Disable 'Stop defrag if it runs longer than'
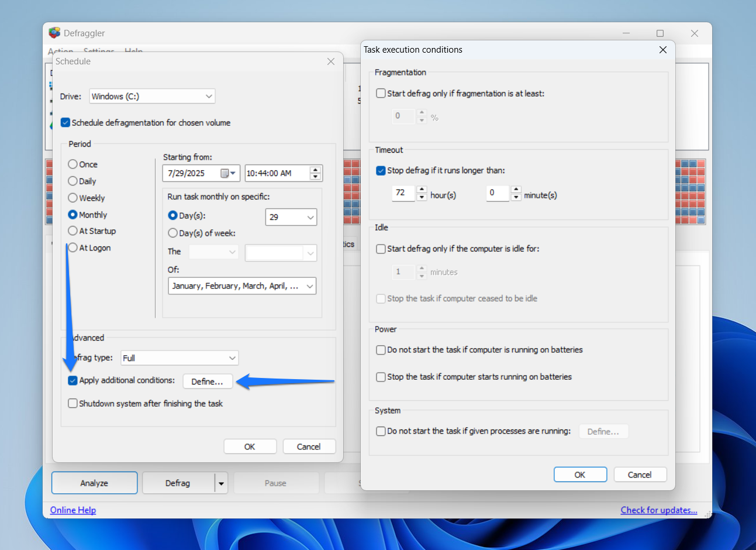Viewport: 756px width, 550px height. click(x=379, y=170)
